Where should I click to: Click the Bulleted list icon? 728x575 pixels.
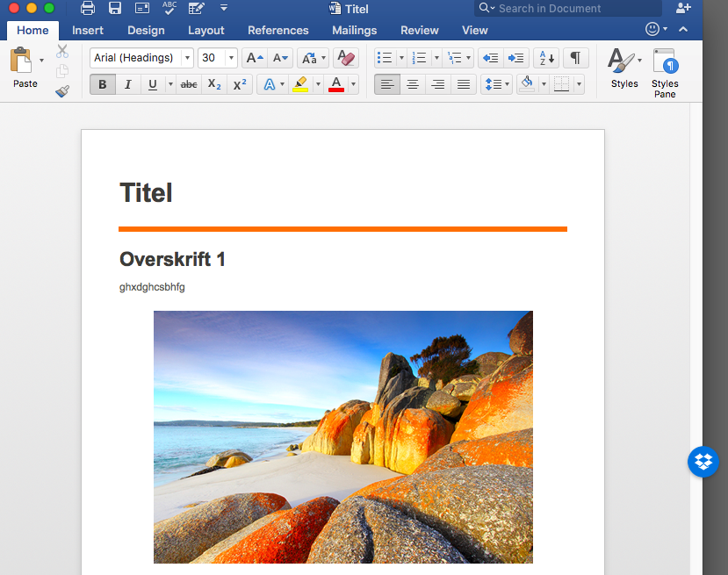(x=385, y=58)
